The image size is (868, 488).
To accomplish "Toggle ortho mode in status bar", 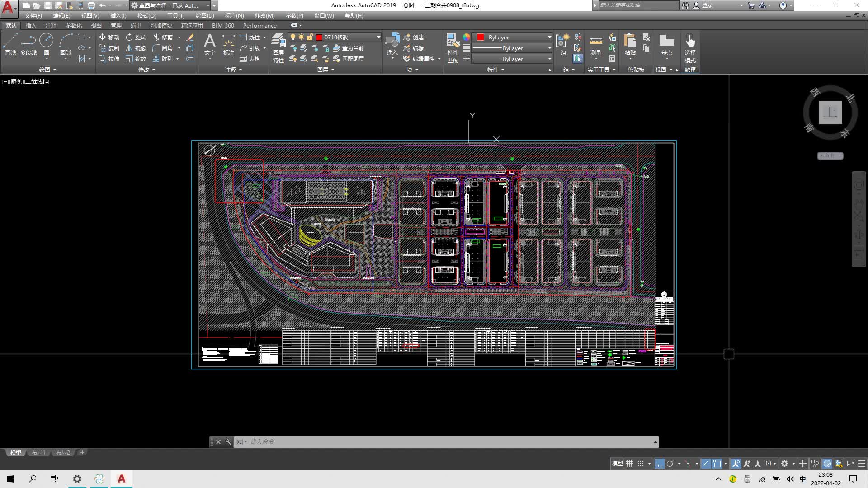I will (659, 464).
